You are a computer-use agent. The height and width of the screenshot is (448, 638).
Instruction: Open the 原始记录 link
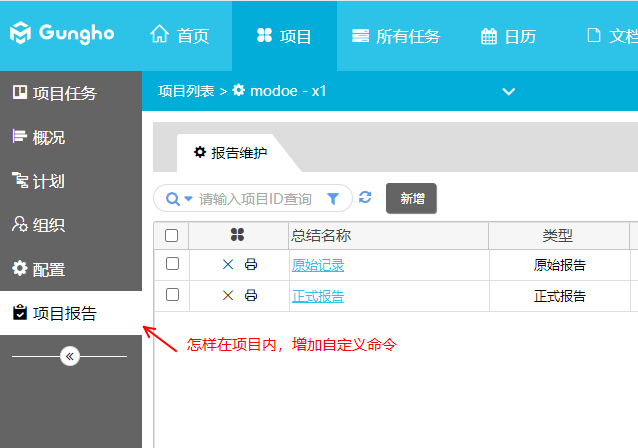317,266
